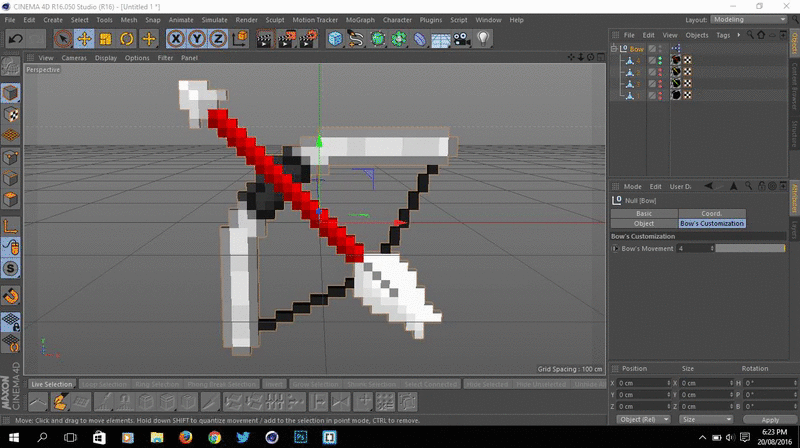Select the Basic attribute tab
The image size is (800, 448).
click(x=644, y=213)
